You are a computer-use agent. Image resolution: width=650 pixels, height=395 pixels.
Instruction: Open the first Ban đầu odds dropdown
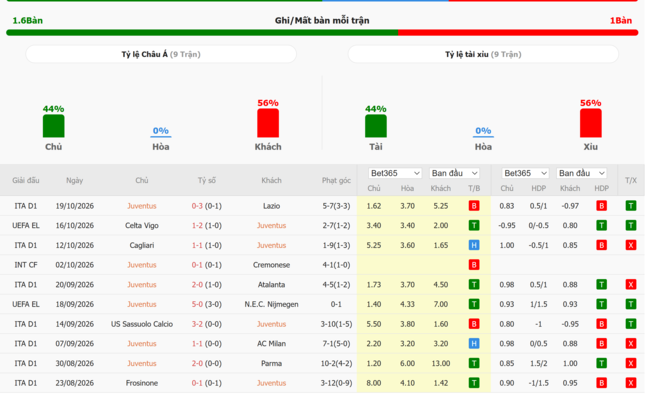(x=454, y=173)
